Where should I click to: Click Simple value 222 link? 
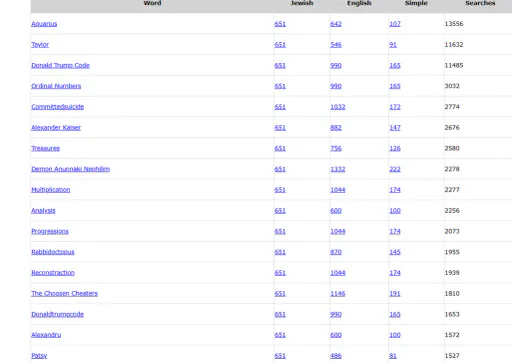click(x=395, y=169)
